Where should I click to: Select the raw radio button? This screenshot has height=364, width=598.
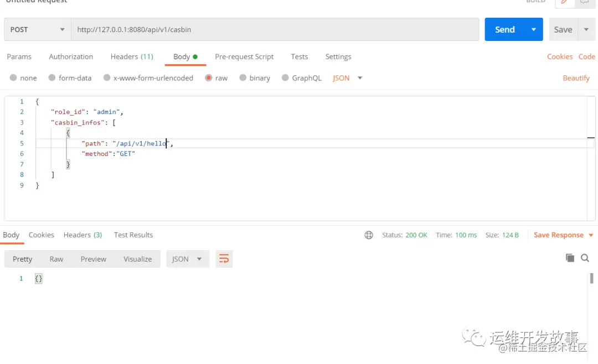click(x=209, y=78)
